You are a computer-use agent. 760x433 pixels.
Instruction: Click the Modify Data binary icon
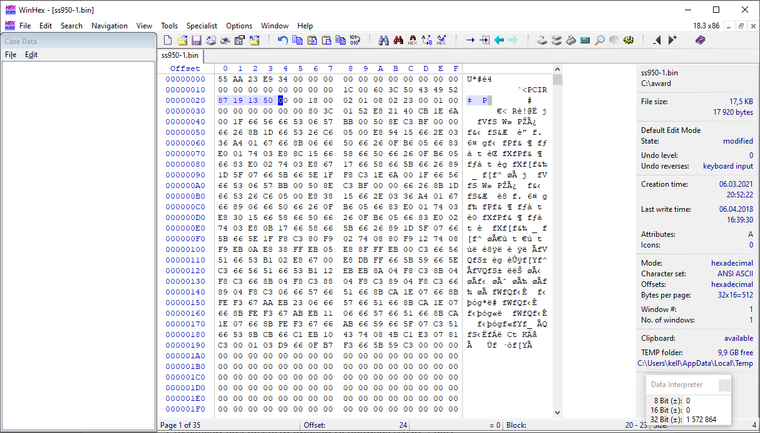355,40
